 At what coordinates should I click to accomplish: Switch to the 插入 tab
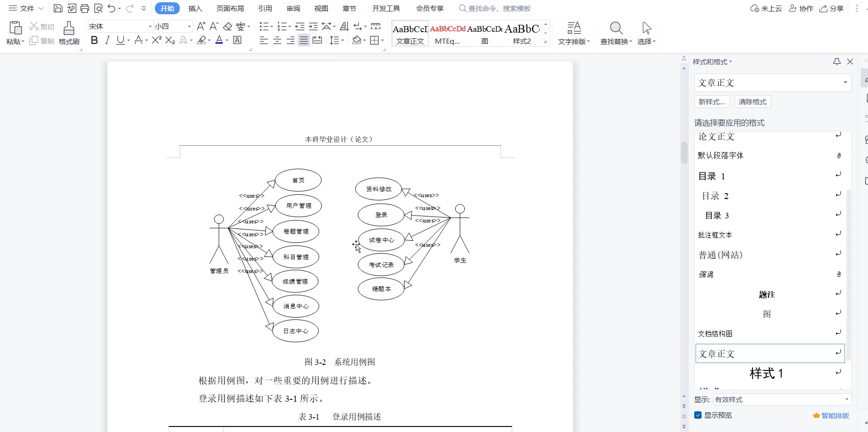coord(195,8)
